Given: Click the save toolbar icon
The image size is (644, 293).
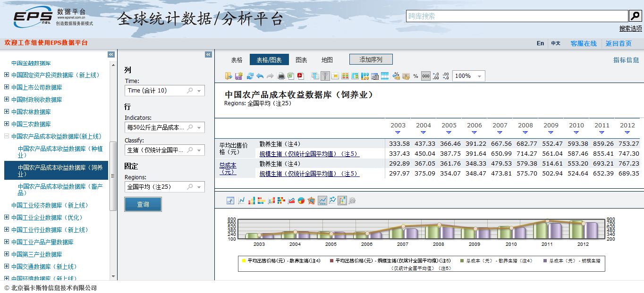Looking at the screenshot, I should pyautogui.click(x=239, y=76).
